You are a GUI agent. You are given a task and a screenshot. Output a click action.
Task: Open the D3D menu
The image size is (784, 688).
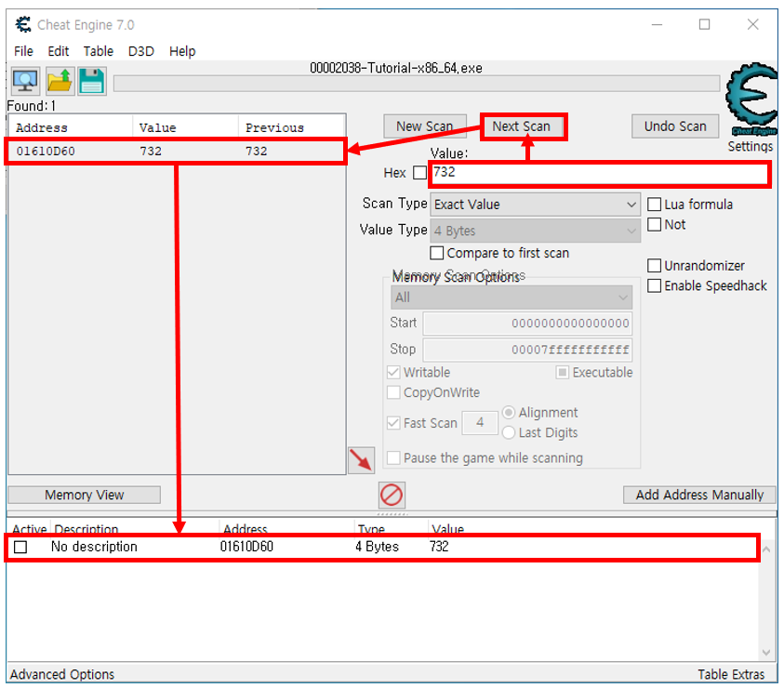[141, 51]
